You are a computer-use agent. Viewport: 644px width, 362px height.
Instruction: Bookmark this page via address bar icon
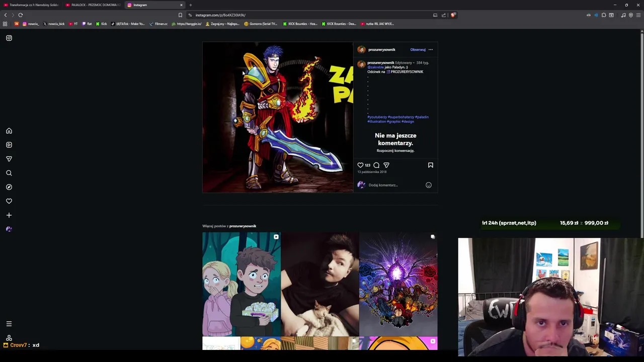point(180,15)
